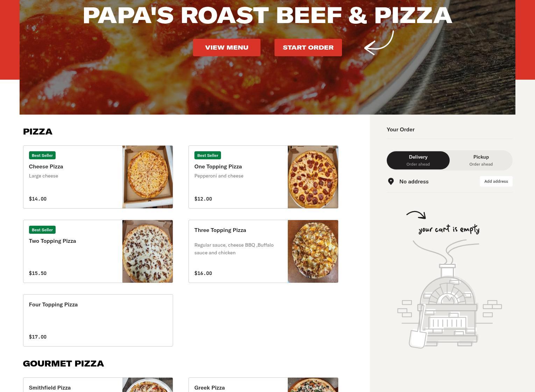Switch to Pickup order option
Image resolution: width=535 pixels, height=392 pixels.
(481, 160)
